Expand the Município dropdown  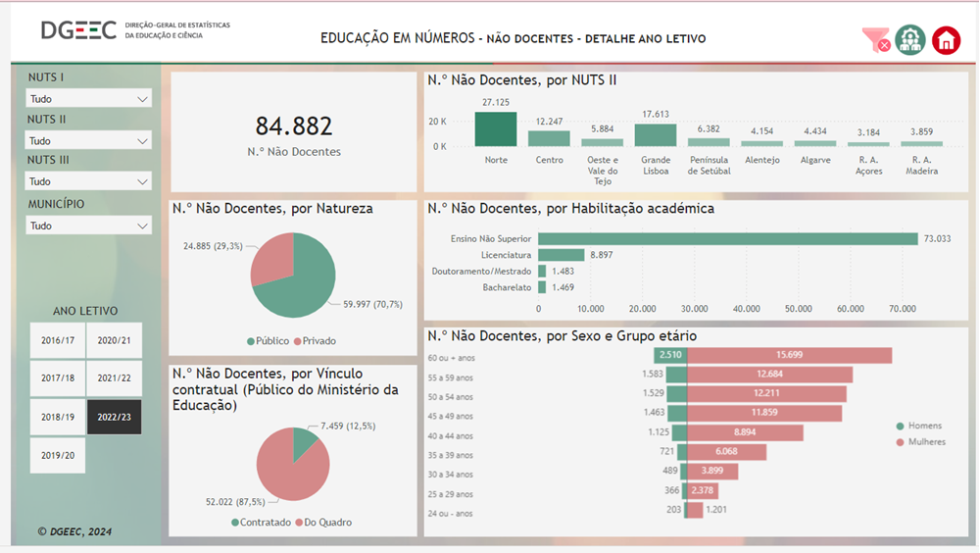pos(88,226)
